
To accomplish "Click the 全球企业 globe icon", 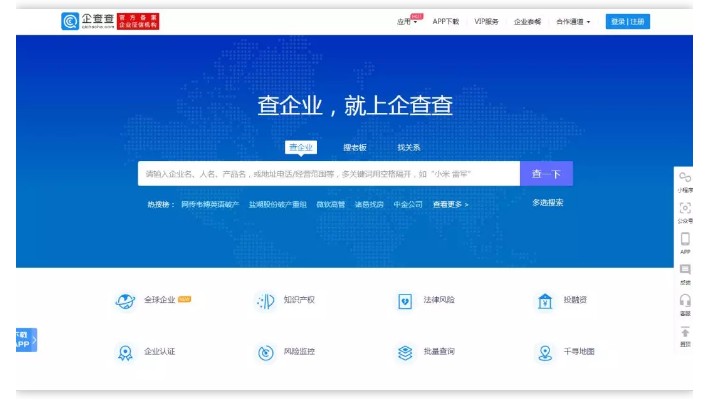I will click(125, 301).
